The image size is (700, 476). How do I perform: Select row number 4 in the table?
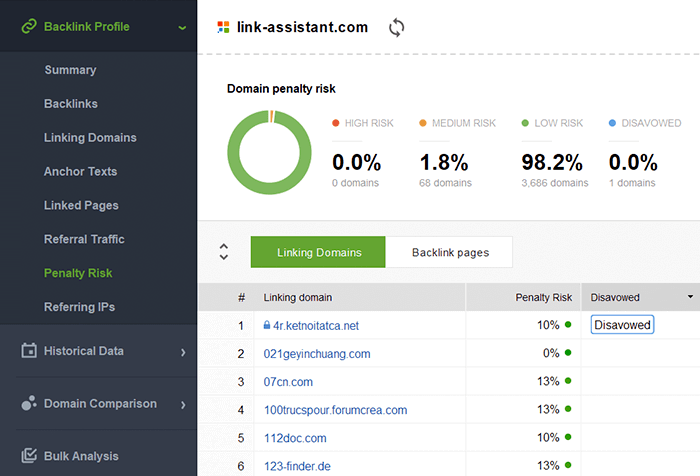pos(241,410)
